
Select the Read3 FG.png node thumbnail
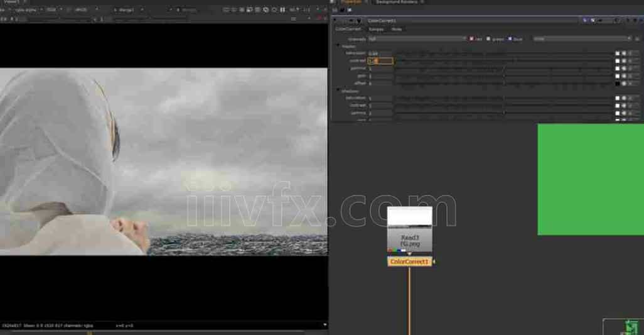(x=409, y=229)
